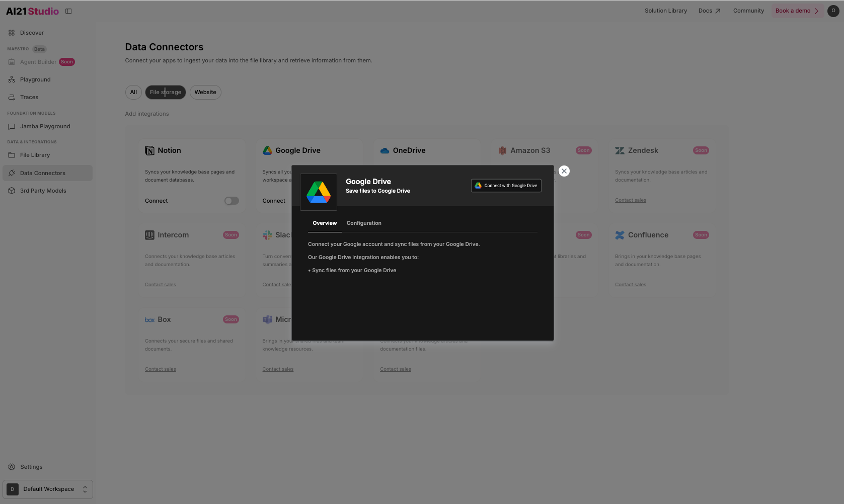Open the Jamba Playground
Image resolution: width=844 pixels, height=504 pixels.
[x=45, y=126]
